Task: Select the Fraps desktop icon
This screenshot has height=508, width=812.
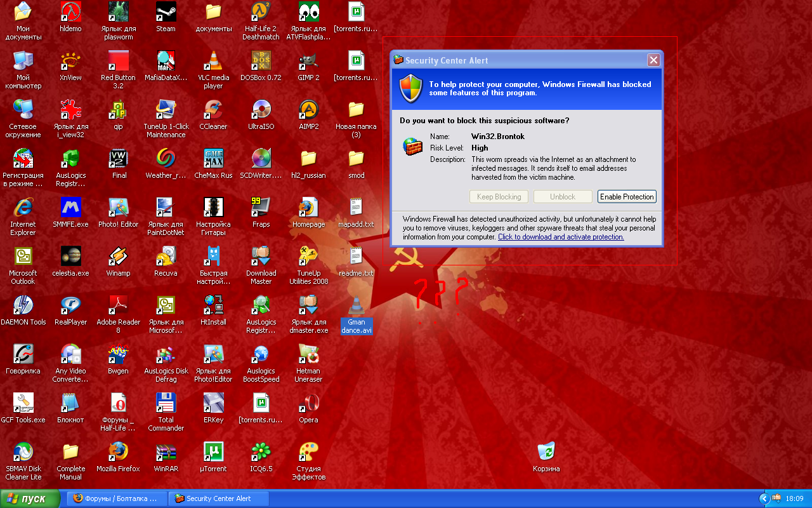Action: point(261,207)
